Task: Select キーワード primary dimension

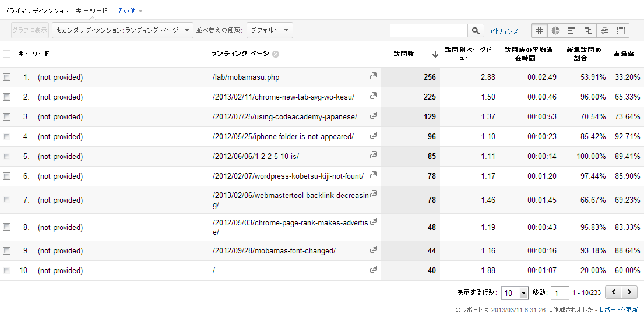Action: click(92, 10)
